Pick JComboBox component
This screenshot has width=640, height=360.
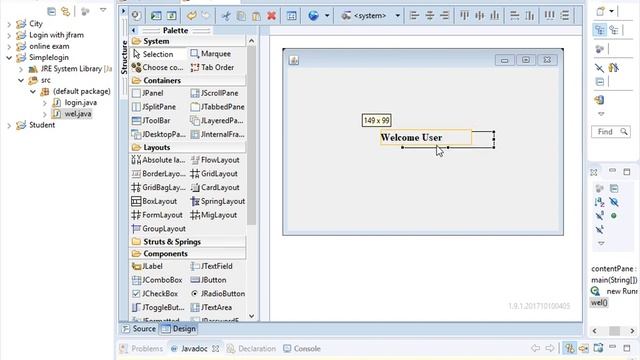[x=157, y=280]
